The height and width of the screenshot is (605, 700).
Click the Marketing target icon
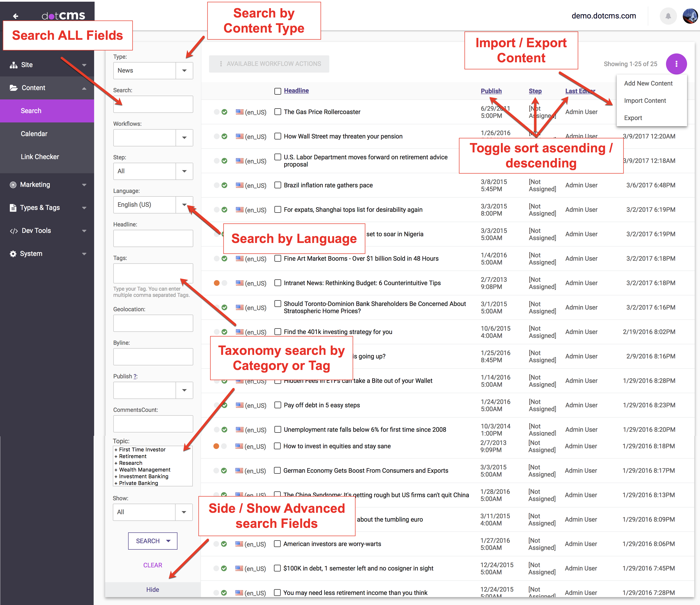click(13, 185)
